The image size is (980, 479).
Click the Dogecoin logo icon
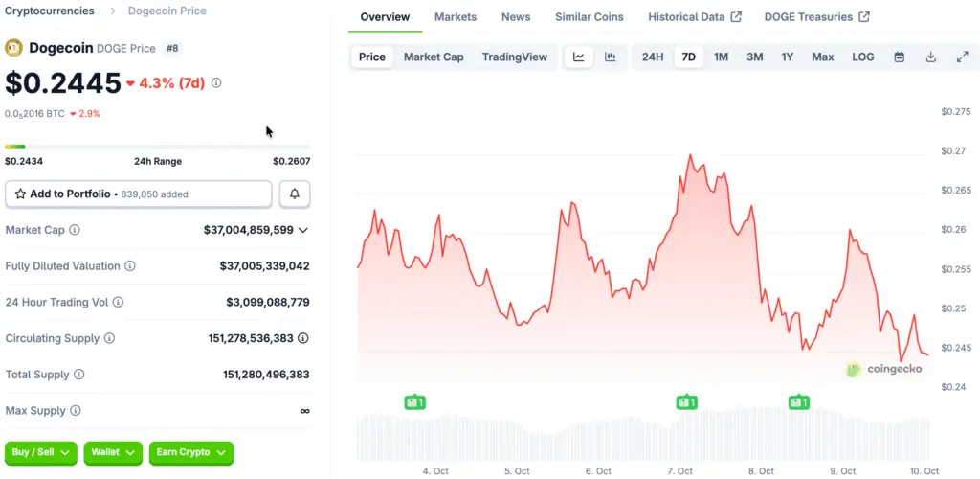pyautogui.click(x=13, y=48)
